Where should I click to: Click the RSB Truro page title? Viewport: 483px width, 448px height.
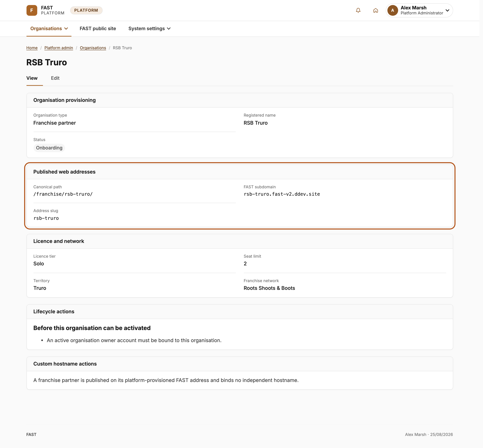pyautogui.click(x=47, y=62)
